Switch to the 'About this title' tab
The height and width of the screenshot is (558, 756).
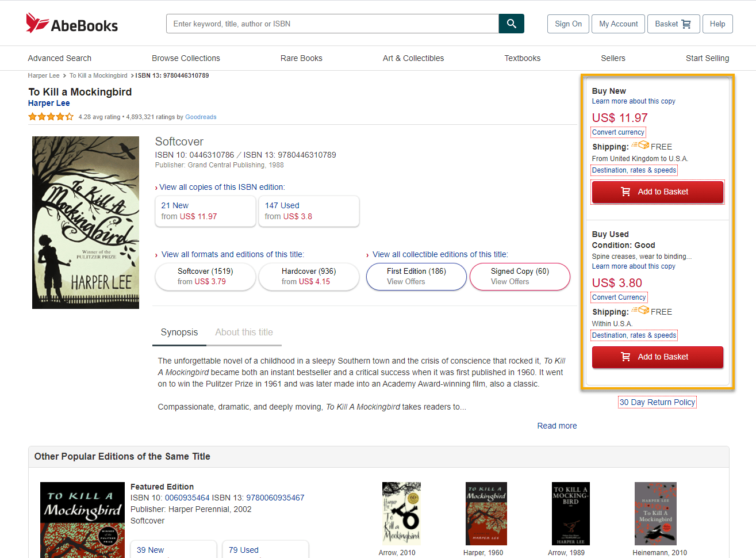[x=244, y=332]
